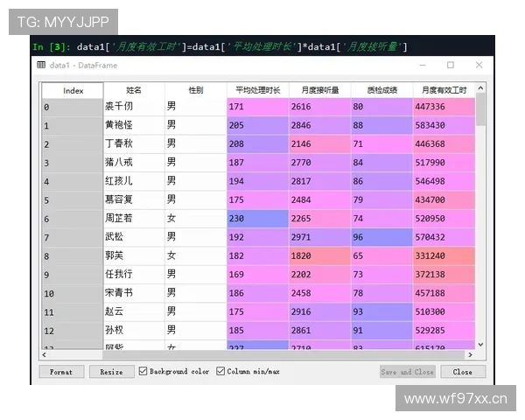Click the 性别 column header
The image size is (525, 420).
tap(196, 90)
